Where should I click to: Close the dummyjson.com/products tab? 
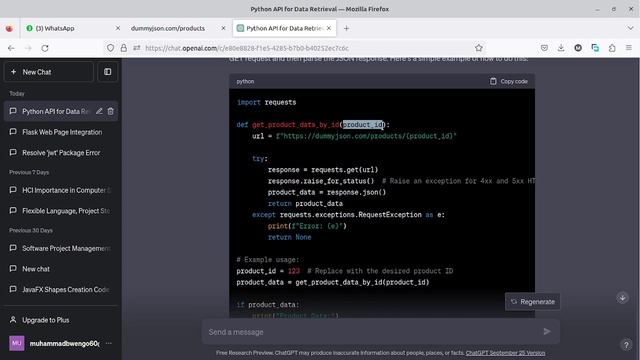tap(223, 28)
